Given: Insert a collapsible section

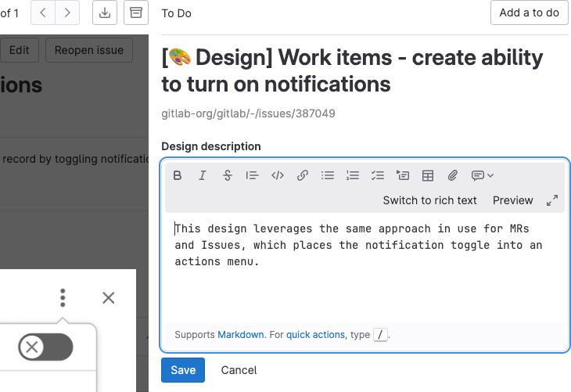Looking at the screenshot, I should click(403, 175).
